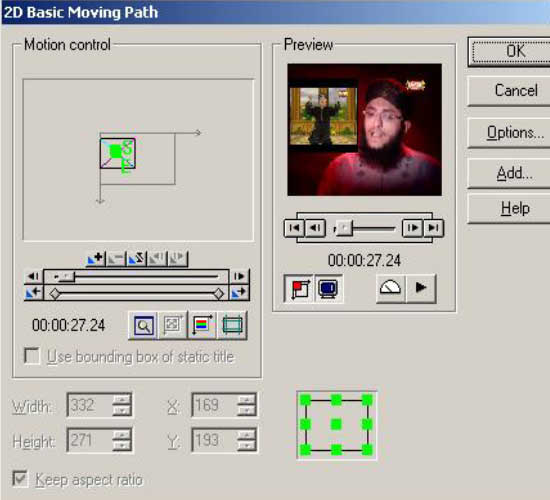550x500 pixels.
Task: Click the preview scrub slider thumb
Action: tap(344, 228)
